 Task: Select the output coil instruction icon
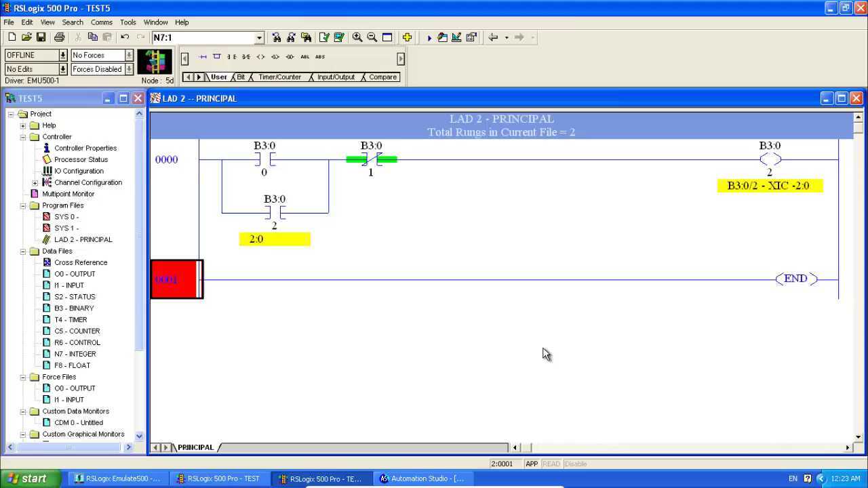[260, 57]
